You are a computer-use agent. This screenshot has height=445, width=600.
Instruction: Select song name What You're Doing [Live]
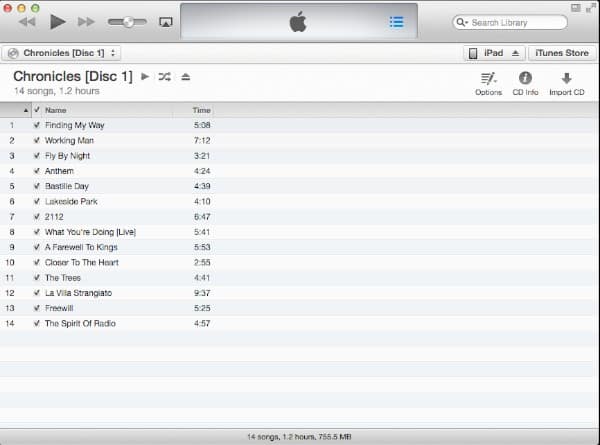pyautogui.click(x=90, y=232)
